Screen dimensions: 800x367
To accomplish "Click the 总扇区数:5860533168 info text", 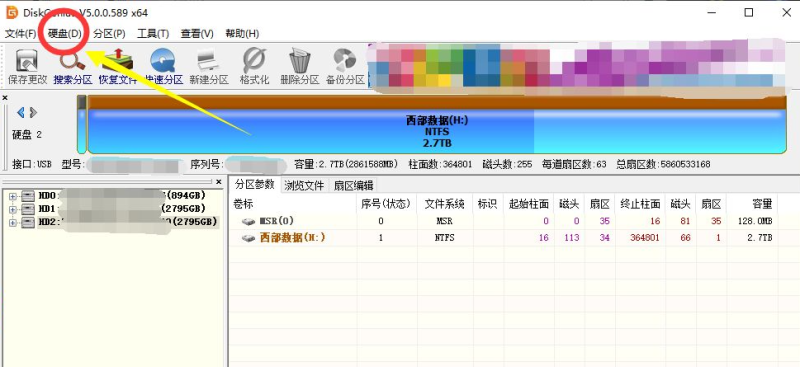I will [663, 164].
